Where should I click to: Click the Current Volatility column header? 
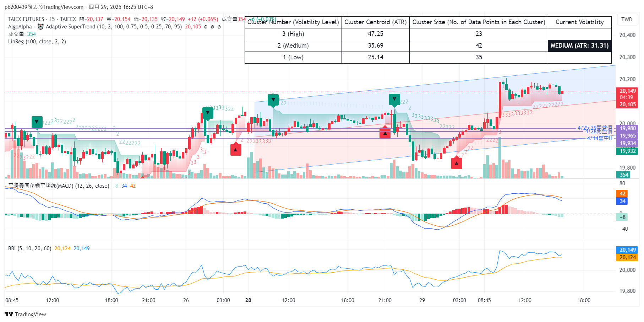(x=579, y=22)
